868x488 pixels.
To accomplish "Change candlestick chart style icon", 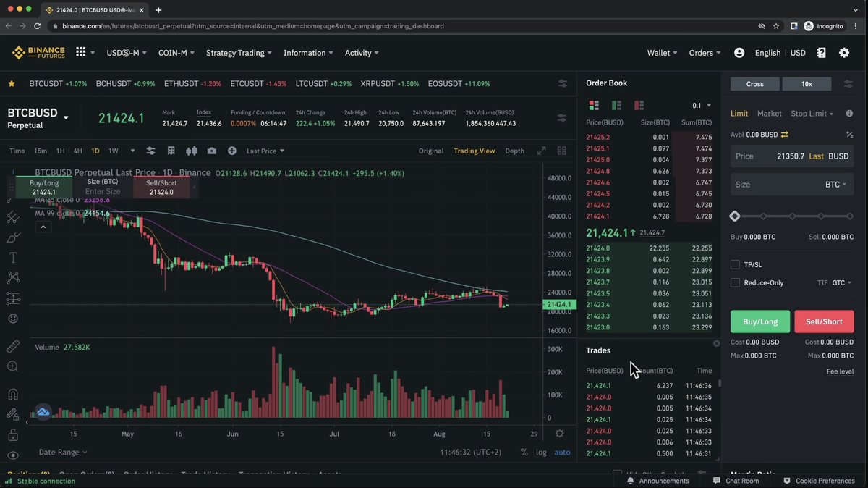I will coord(192,151).
